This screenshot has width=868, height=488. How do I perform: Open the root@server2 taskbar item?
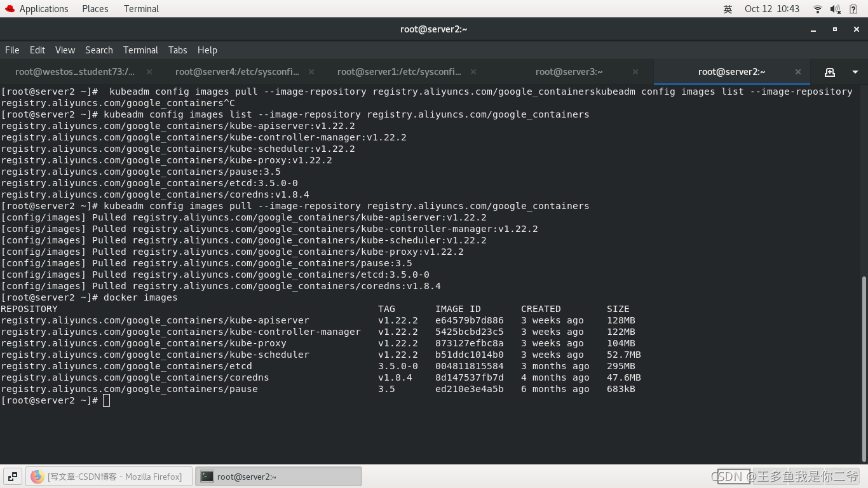(x=278, y=477)
